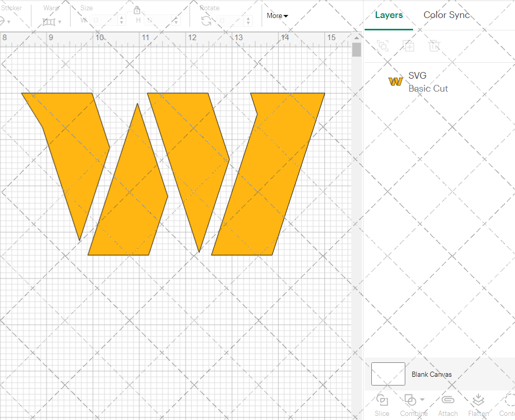Viewport: 515px width, 420px height.
Task: Click the Attach paperclip icon
Action: [448, 400]
